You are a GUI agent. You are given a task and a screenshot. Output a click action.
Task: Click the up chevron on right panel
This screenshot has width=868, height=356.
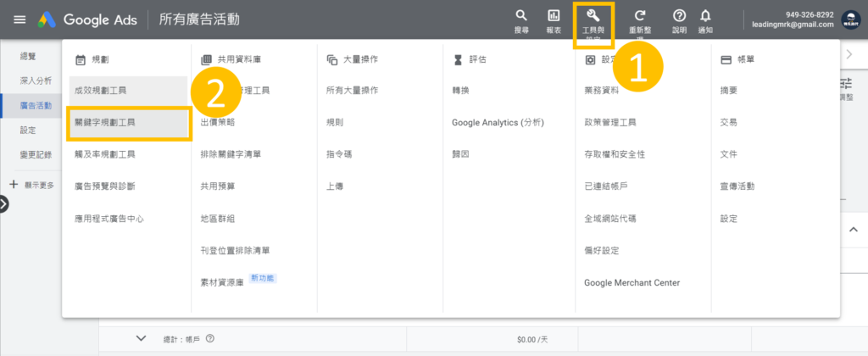click(x=854, y=229)
